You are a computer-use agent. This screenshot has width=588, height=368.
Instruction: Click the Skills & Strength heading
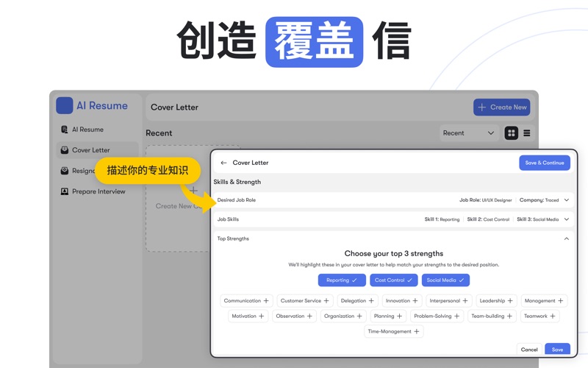[237, 182]
